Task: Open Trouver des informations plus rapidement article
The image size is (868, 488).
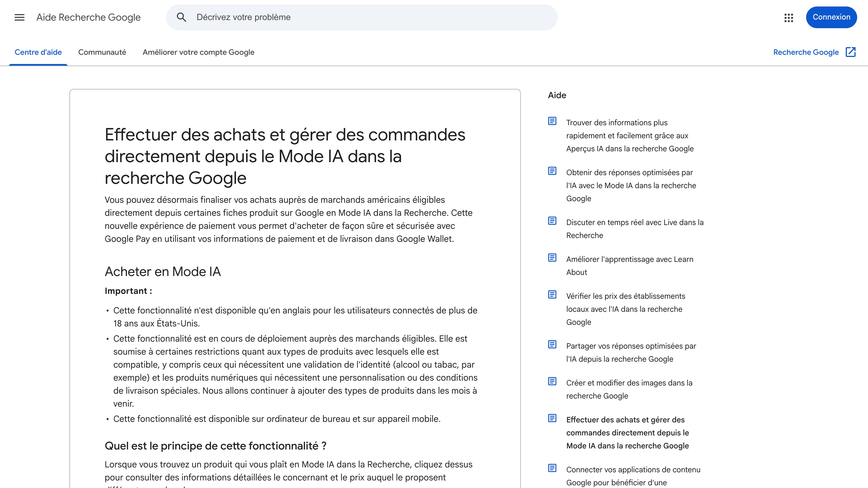Action: coord(630,136)
